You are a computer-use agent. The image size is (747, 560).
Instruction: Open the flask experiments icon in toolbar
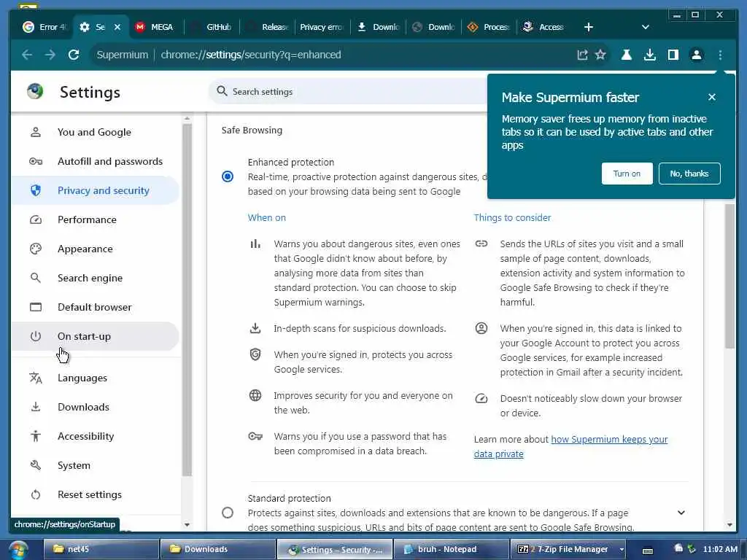tap(626, 55)
